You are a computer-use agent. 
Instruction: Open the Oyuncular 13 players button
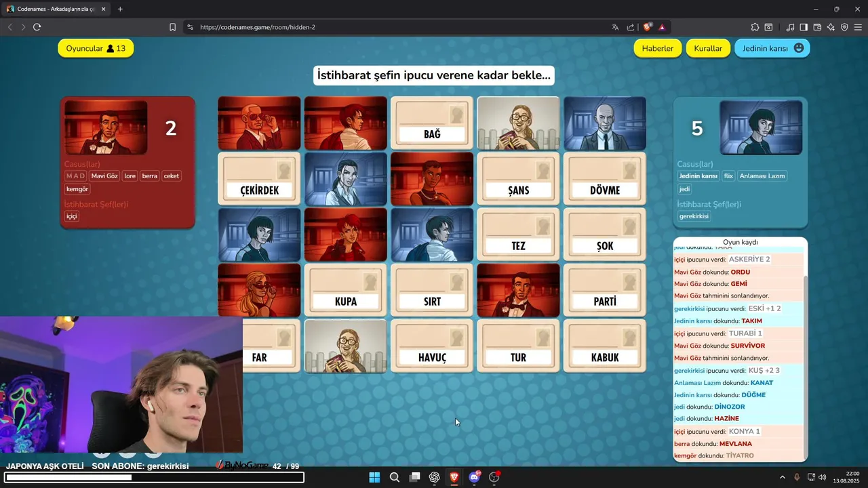coord(96,48)
